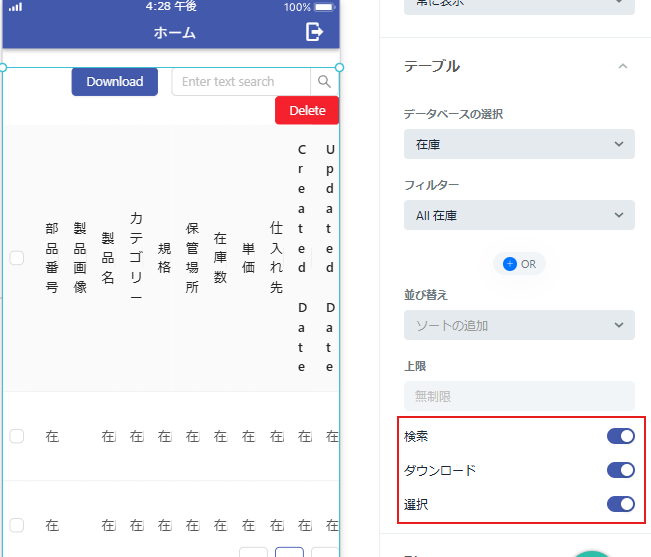Collapse the テーブル section chevron
The image size is (651, 557).
pos(622,66)
